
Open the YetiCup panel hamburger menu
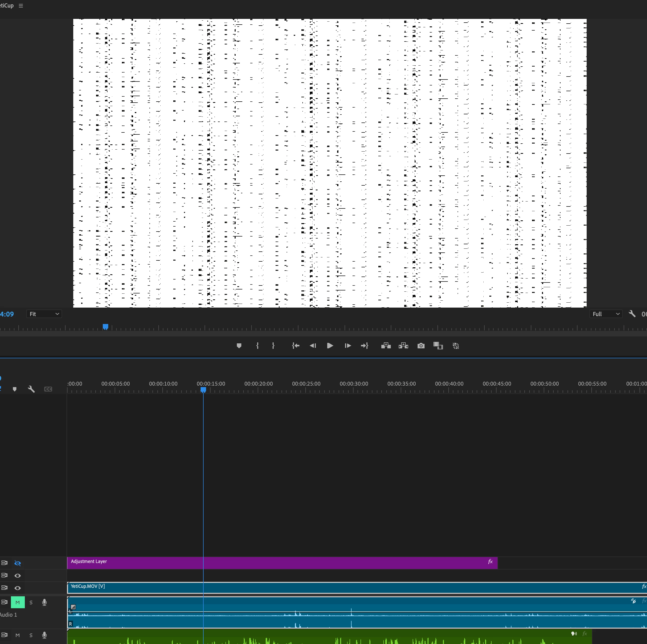click(x=21, y=6)
